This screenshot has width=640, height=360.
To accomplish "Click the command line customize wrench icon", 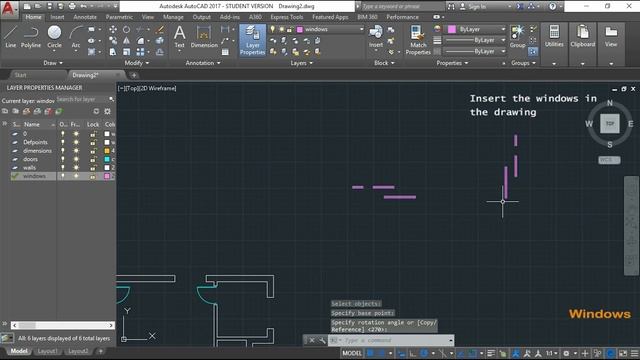I will (322, 340).
